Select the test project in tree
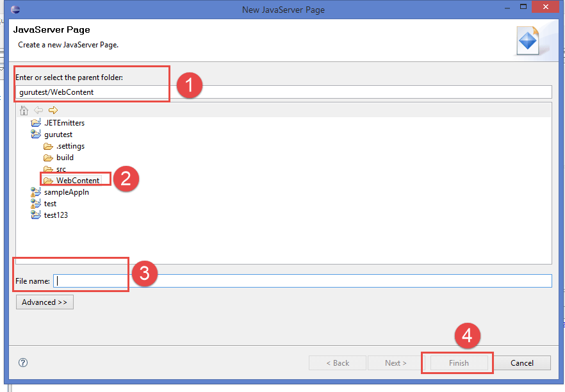Viewport: 565px width, 392px height. (50, 204)
